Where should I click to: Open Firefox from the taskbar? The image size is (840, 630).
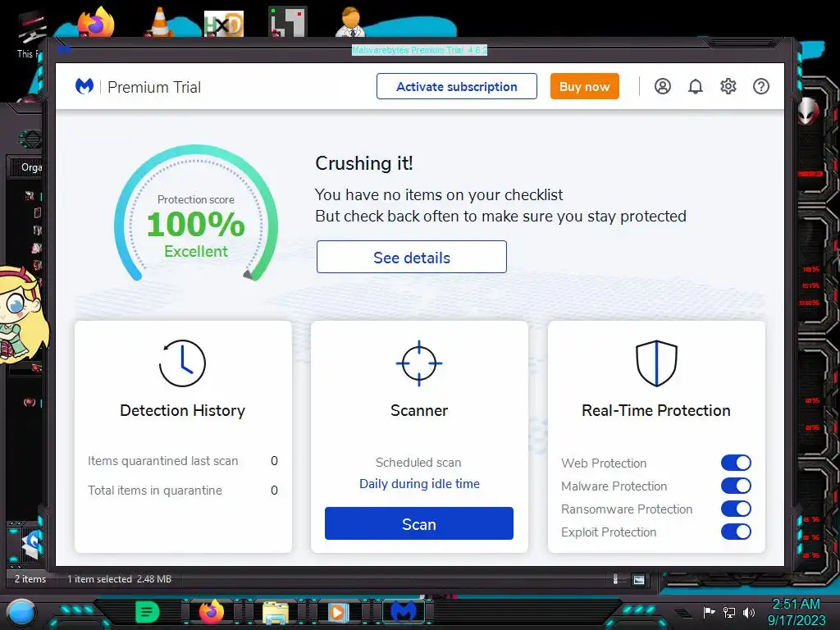coord(212,611)
